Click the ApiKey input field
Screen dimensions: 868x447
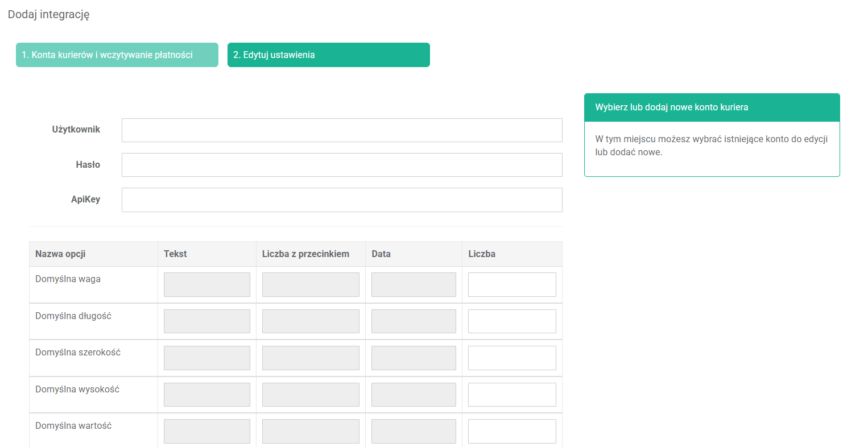(x=342, y=200)
